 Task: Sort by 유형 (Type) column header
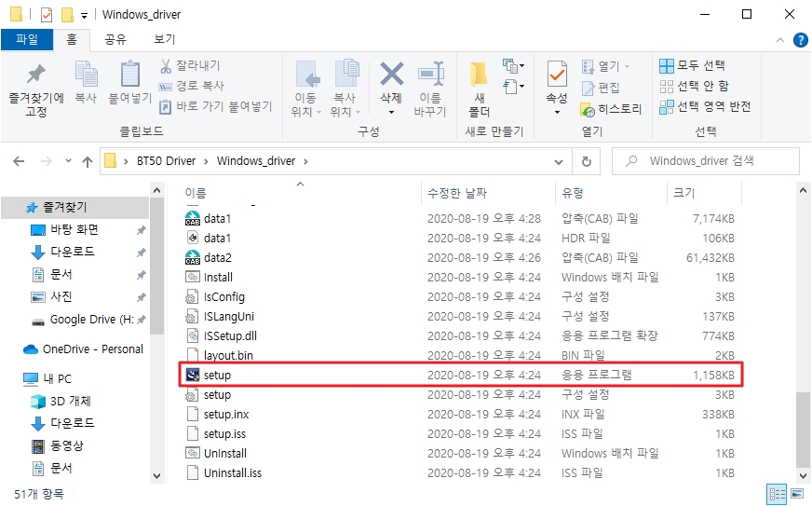(573, 194)
